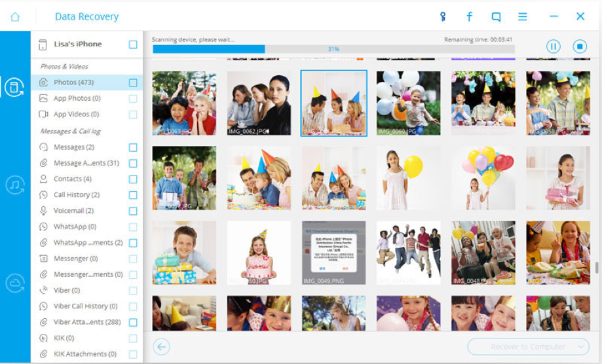
Task: Expand the Recover to Computer dropdown arrow
Action: click(581, 347)
